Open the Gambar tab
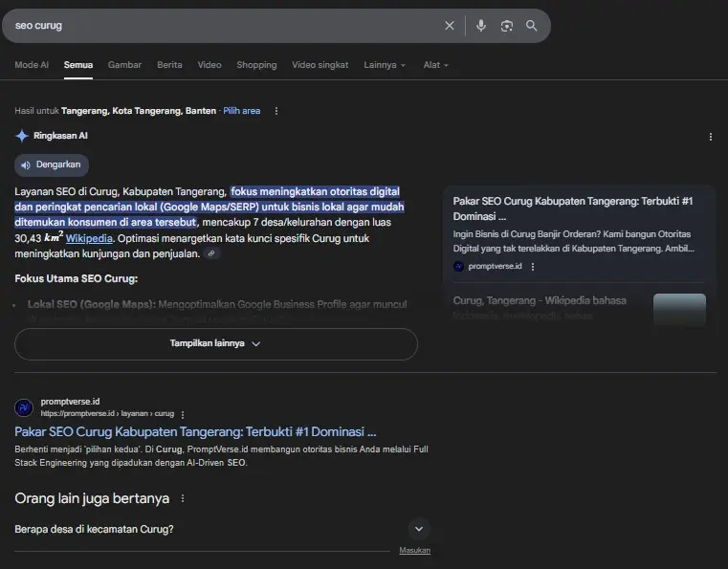 coord(124,65)
